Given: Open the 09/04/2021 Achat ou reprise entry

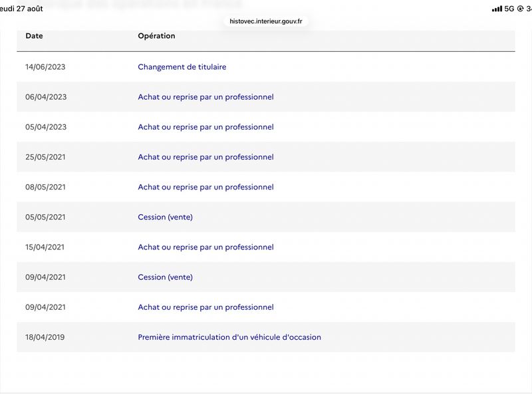Looking at the screenshot, I should 205,307.
